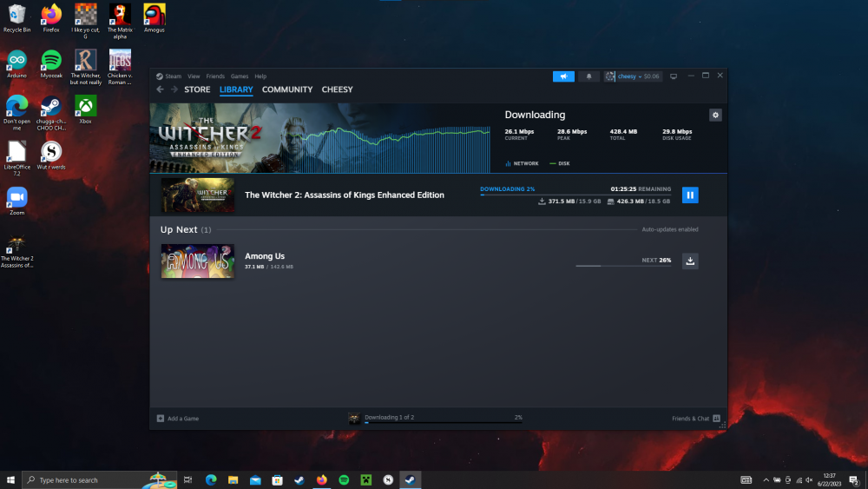The image size is (868, 489).
Task: Open download settings gear
Action: pyautogui.click(x=715, y=116)
